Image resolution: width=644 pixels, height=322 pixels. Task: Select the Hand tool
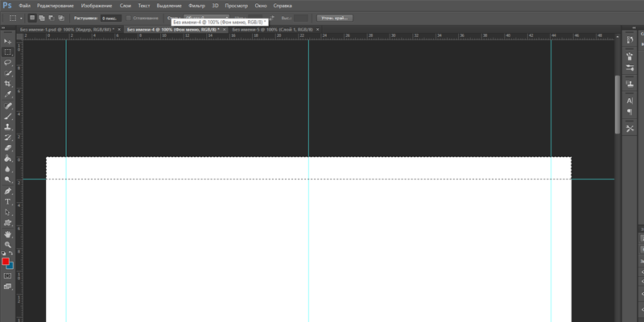pyautogui.click(x=8, y=233)
